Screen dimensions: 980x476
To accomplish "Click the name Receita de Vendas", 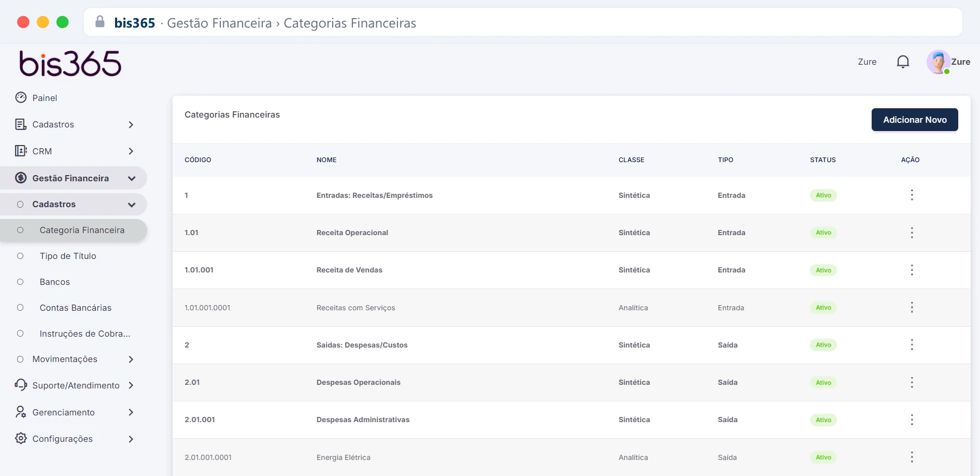I will click(349, 270).
